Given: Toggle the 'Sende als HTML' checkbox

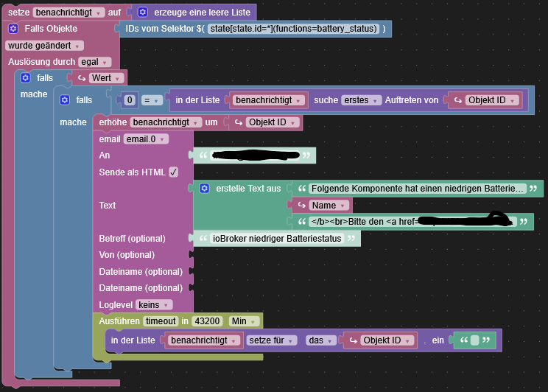Looking at the screenshot, I should point(174,172).
